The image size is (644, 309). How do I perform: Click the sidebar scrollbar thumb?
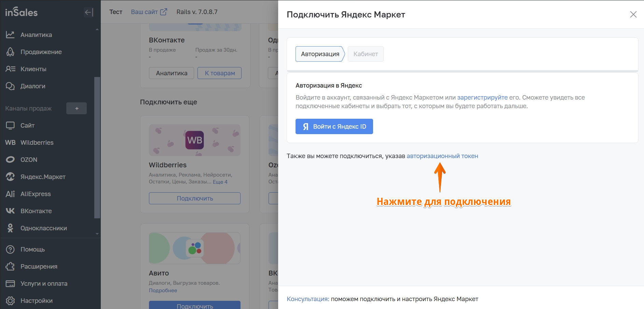[97, 147]
